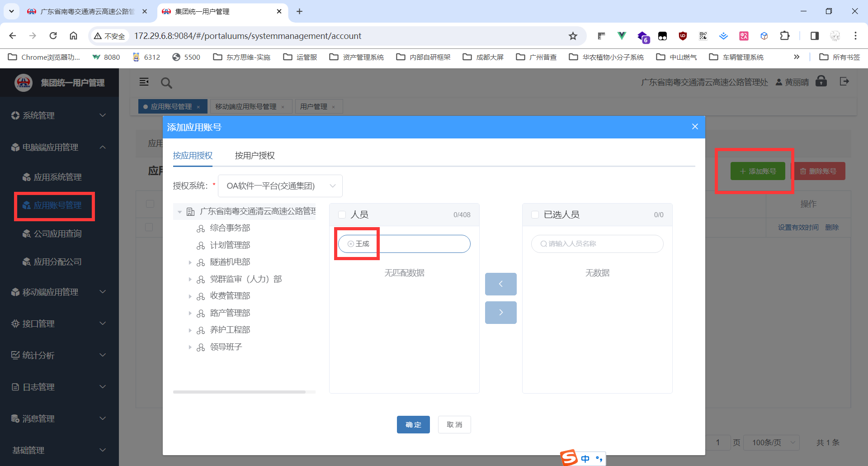868x466 pixels.
Task: Click the browser address bar URL
Action: click(248, 36)
